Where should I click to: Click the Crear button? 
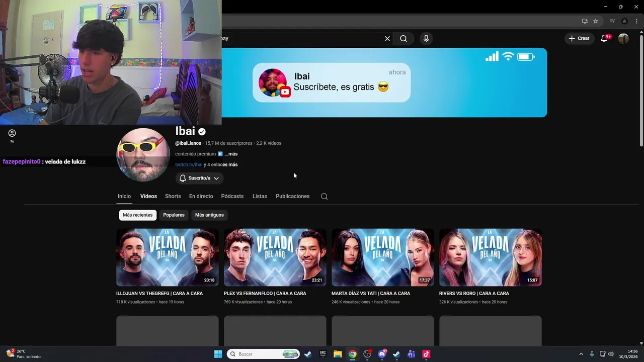pyautogui.click(x=579, y=38)
